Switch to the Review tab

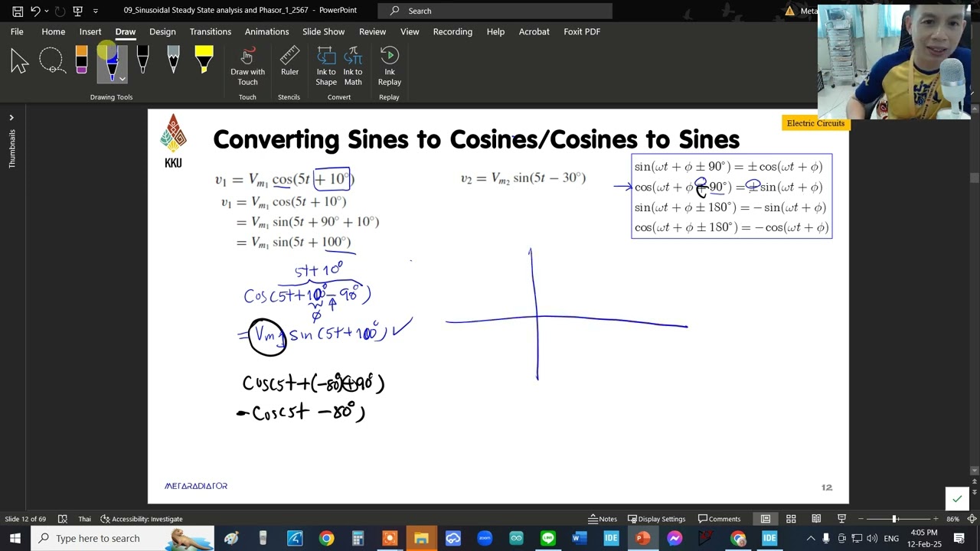(372, 31)
